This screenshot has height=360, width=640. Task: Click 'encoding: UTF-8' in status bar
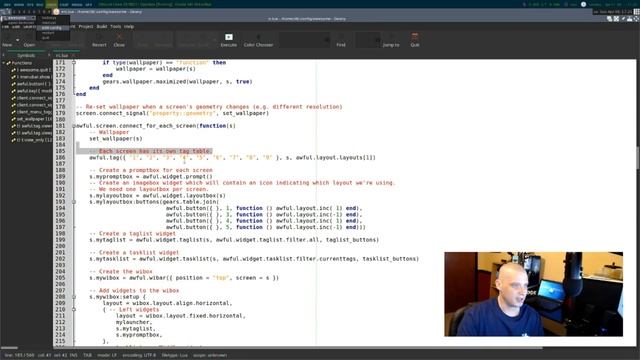(x=139, y=356)
